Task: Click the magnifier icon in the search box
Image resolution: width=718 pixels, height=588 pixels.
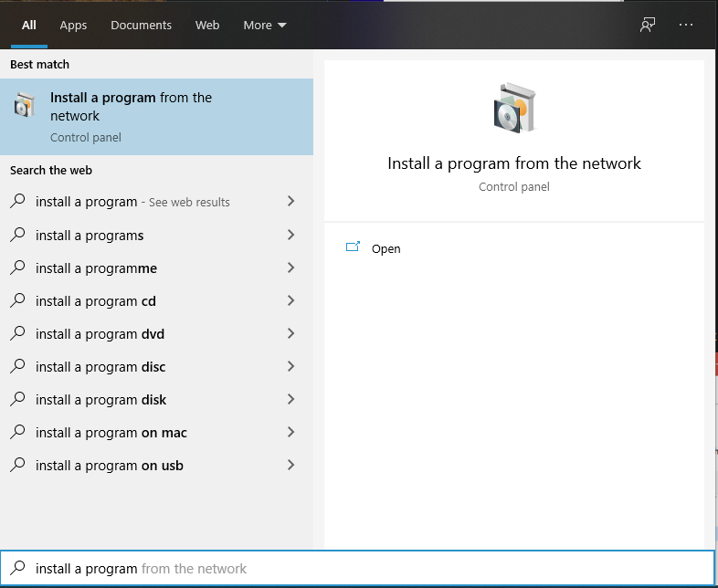Action: 17,568
